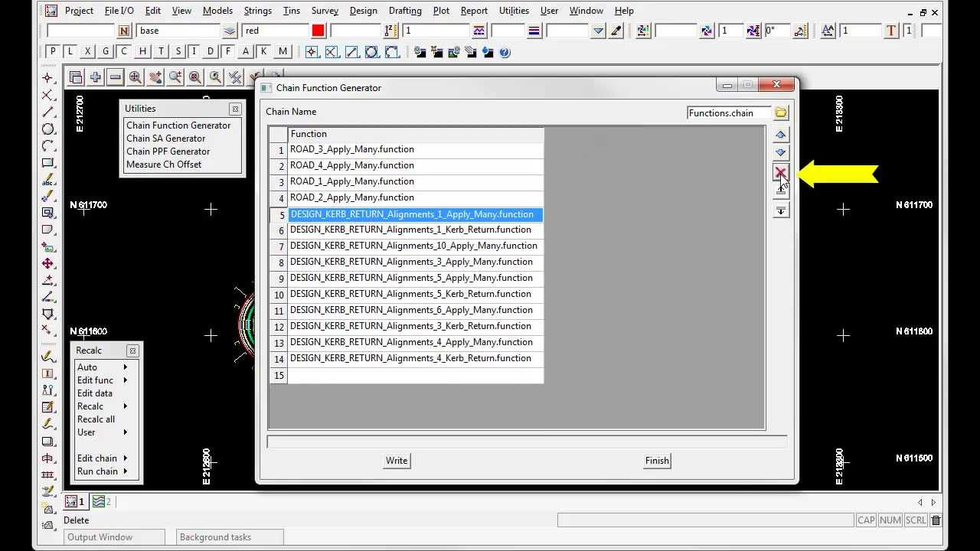980x551 pixels.
Task: Click the red X delete-row icon in Chain Function Generator
Action: [780, 173]
